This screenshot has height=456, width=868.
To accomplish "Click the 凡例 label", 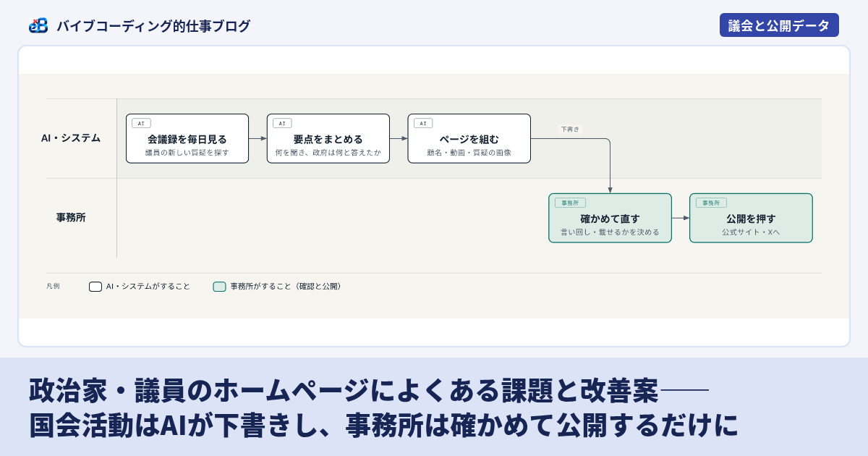I will (x=53, y=287).
